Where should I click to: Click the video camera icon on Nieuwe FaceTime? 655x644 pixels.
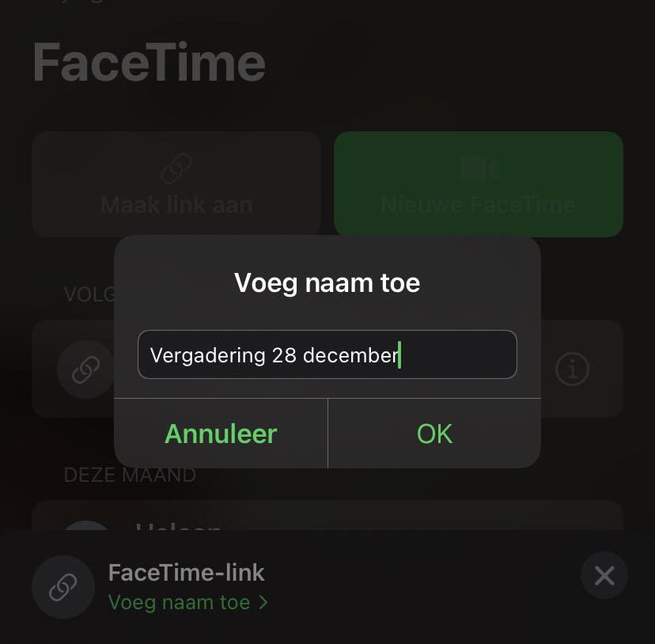478,169
